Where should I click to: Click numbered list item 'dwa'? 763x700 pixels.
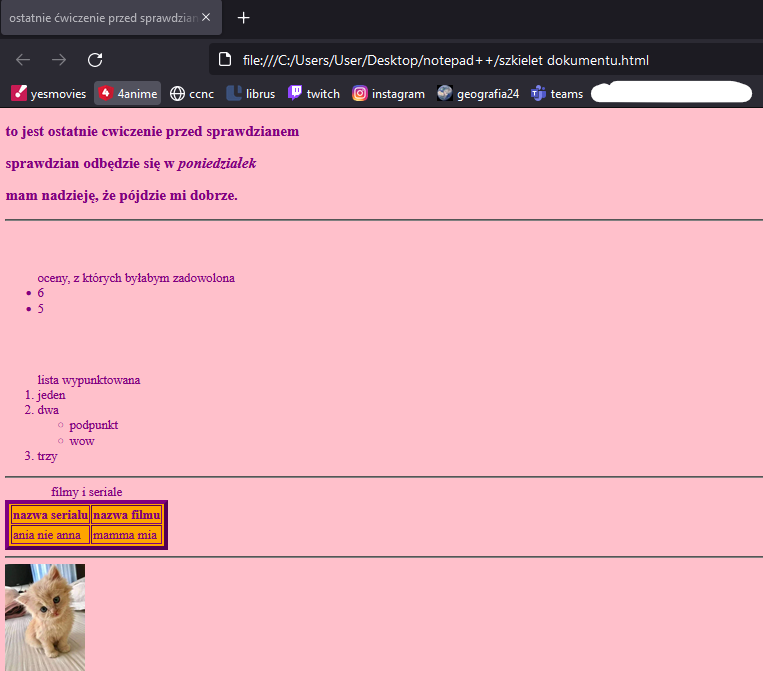(x=48, y=410)
